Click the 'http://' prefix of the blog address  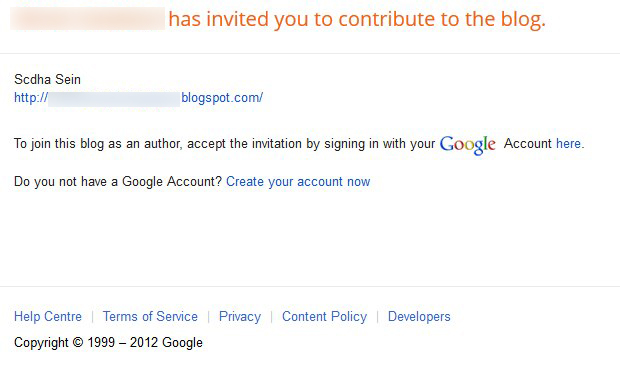(31, 98)
